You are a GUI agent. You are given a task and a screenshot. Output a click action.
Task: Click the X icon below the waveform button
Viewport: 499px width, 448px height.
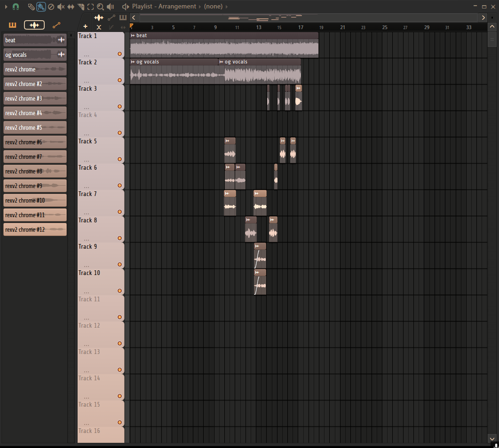click(x=99, y=27)
